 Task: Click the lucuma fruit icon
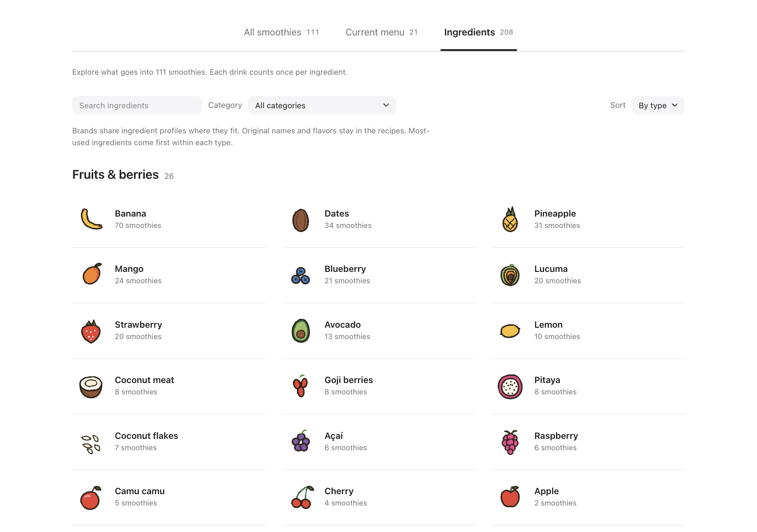[511, 275]
